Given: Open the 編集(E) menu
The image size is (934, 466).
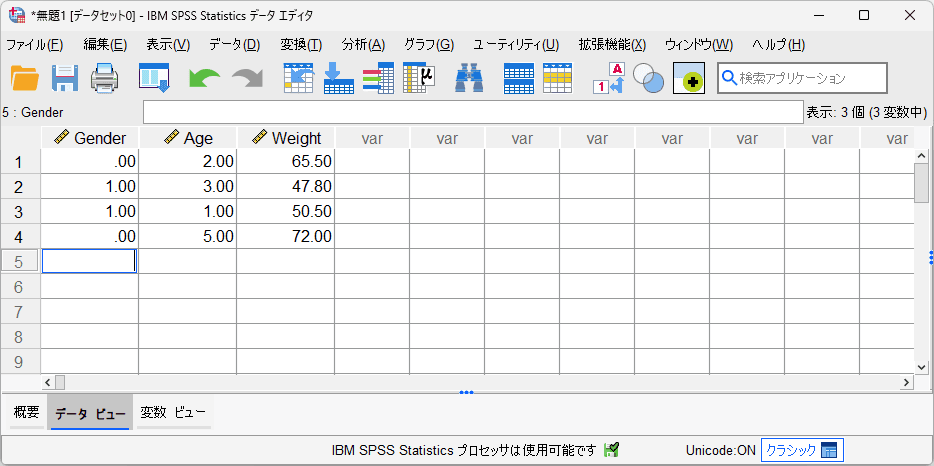Looking at the screenshot, I should pyautogui.click(x=105, y=45).
